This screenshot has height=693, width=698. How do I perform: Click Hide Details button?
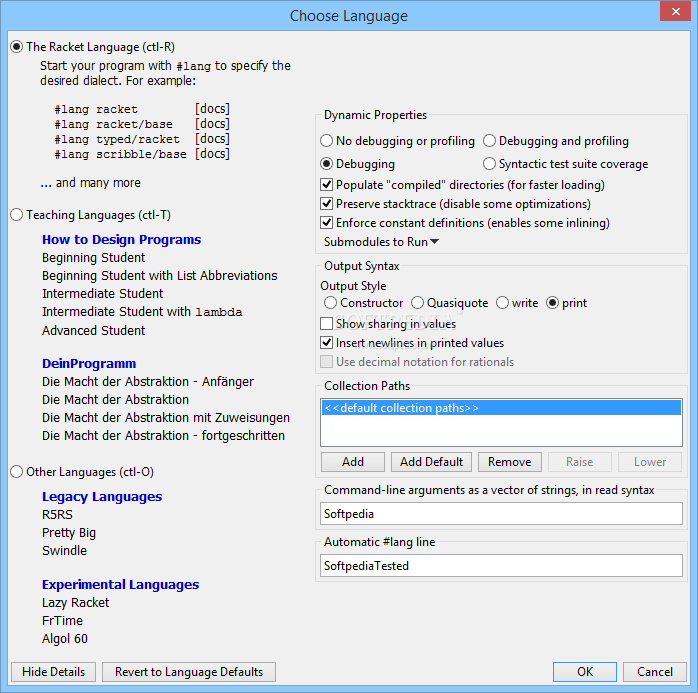pos(53,672)
